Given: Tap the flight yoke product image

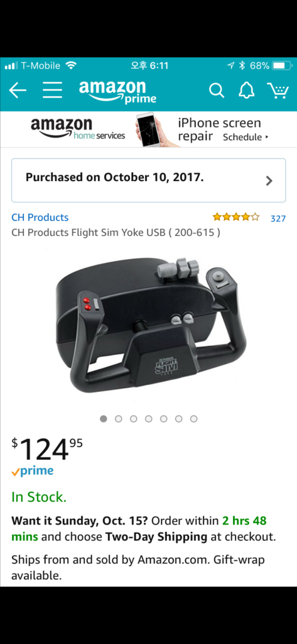Looking at the screenshot, I should click(151, 325).
